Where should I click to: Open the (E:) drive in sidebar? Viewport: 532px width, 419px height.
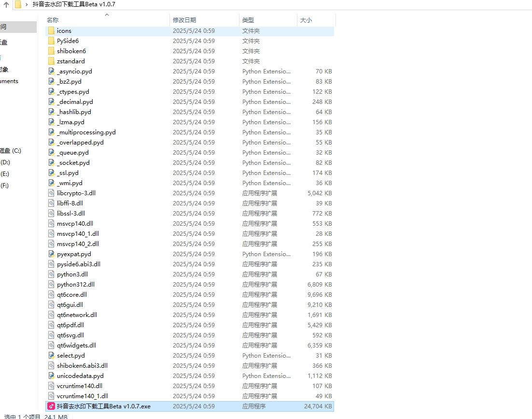pyautogui.click(x=5, y=174)
